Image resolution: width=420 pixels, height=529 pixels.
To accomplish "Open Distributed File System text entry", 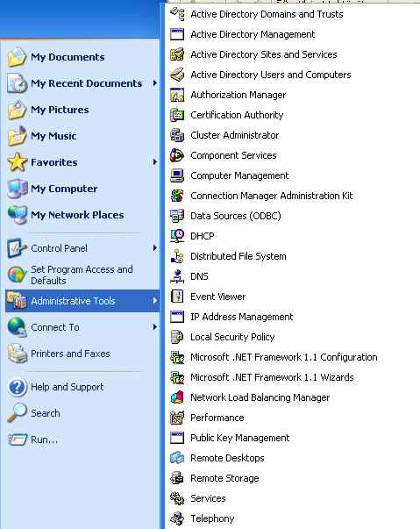I will [238, 256].
